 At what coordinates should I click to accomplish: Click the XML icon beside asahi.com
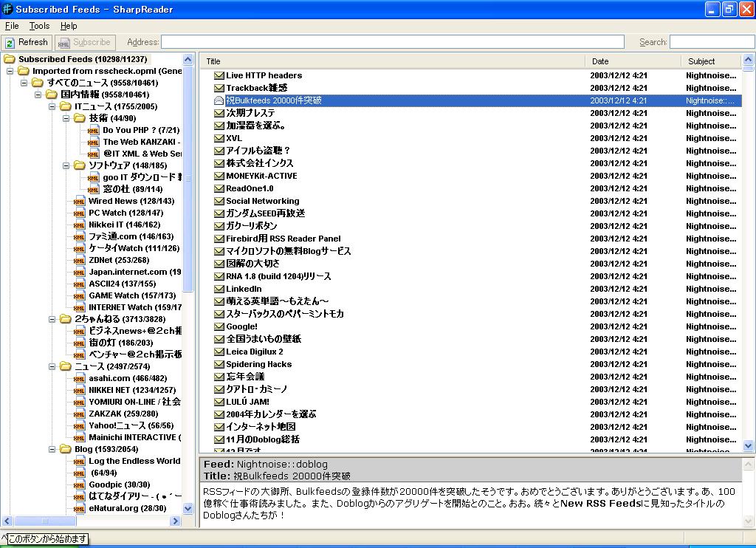(80, 379)
